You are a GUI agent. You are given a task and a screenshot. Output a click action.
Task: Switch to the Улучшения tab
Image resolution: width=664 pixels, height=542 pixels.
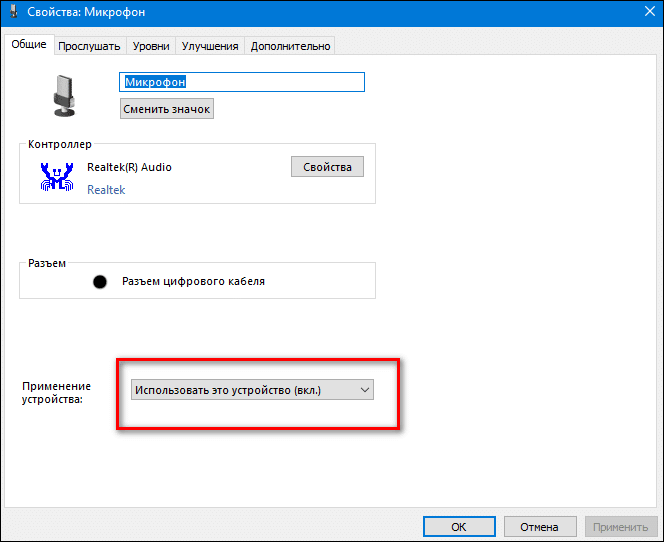210,46
